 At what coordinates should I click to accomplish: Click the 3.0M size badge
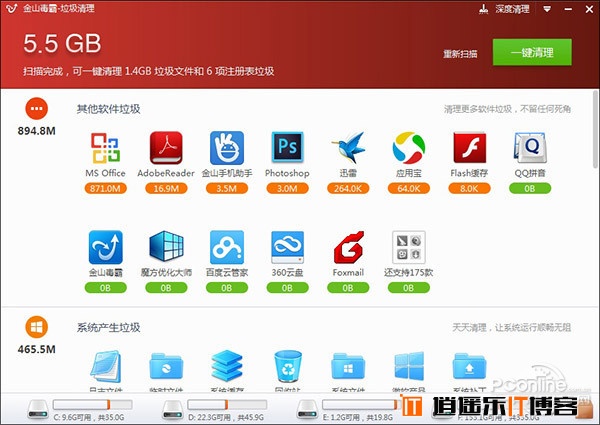[x=287, y=188]
